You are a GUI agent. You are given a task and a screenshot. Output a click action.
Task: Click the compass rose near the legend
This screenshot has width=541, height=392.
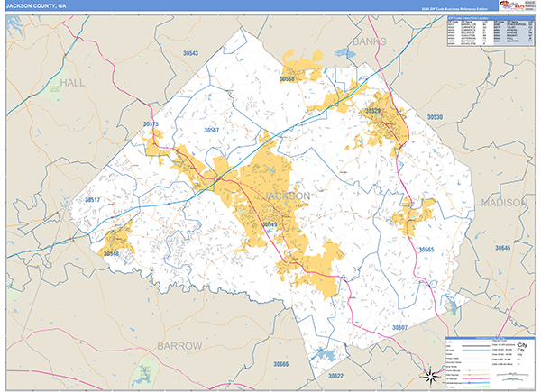pos(430,376)
